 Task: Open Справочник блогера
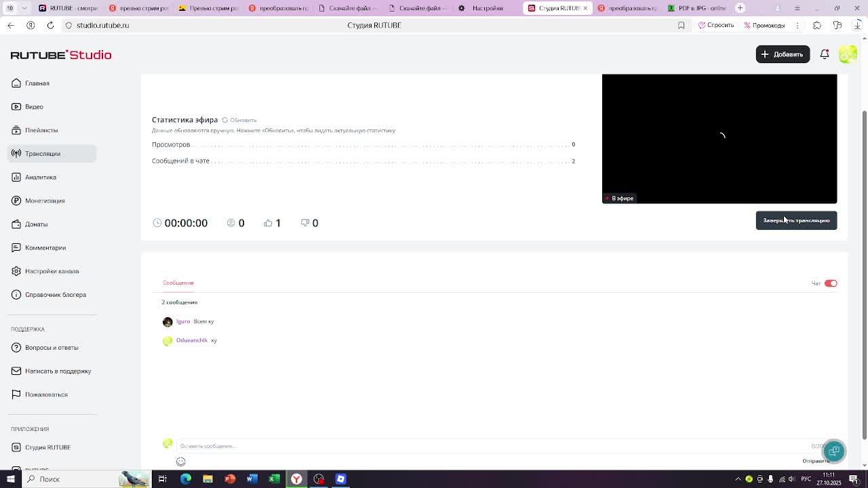pos(56,295)
